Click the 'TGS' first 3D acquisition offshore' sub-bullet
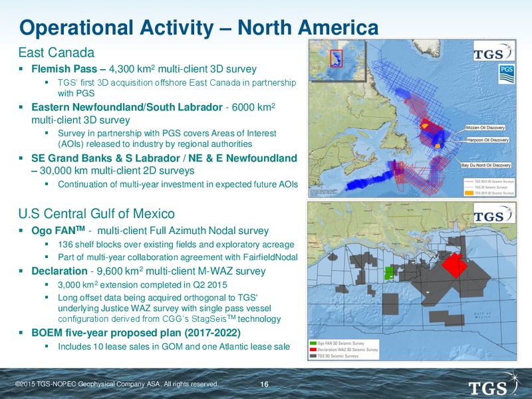The image size is (532, 399). [x=177, y=88]
